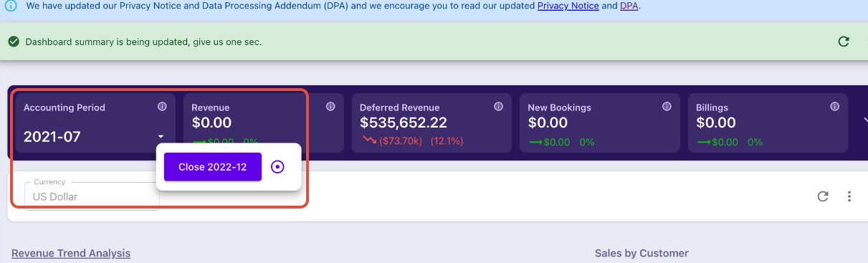Click the New Bookings $0.00 card

pyautogui.click(x=600, y=123)
